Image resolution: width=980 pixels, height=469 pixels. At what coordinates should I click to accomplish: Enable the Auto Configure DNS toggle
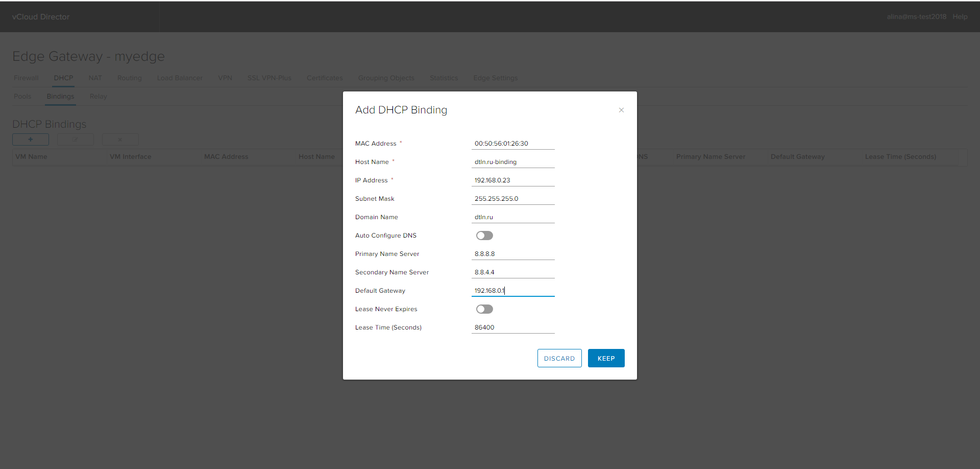484,235
